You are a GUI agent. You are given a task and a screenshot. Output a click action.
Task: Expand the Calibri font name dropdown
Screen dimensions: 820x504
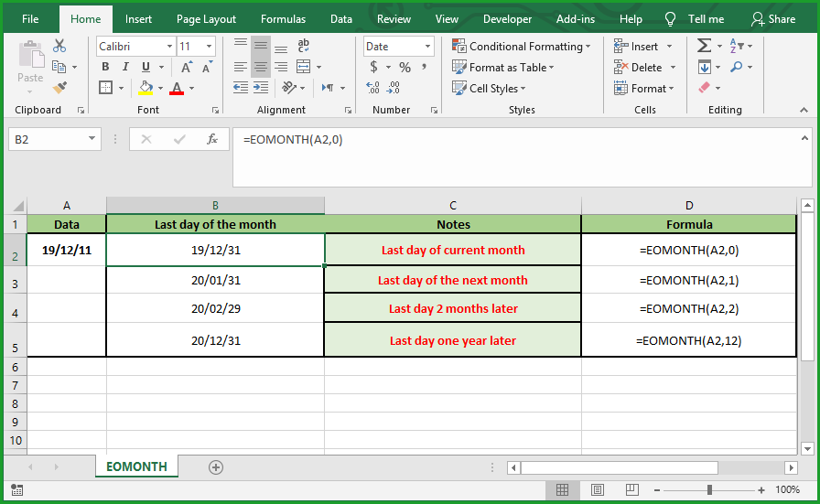coord(169,46)
